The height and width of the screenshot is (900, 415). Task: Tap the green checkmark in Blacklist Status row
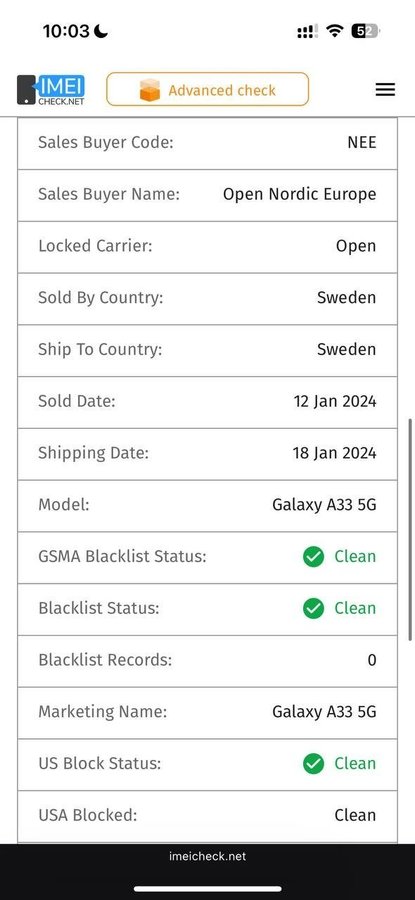(313, 608)
